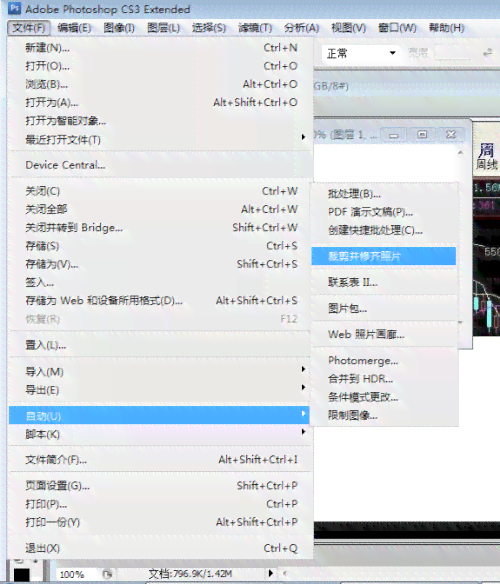Choose 打开为智能对象... menu entry

point(160,121)
